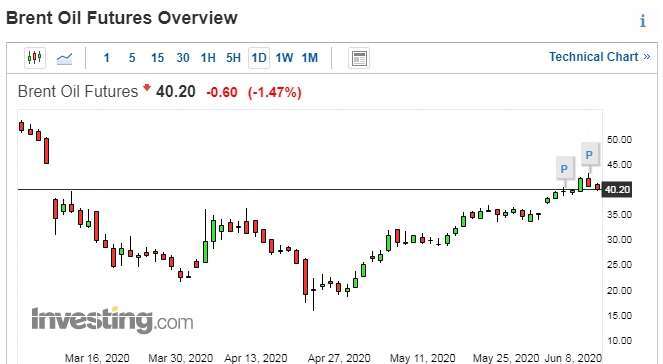Click the 40.20 current price label on axis
Screen dimensions: 663x364
617,189
